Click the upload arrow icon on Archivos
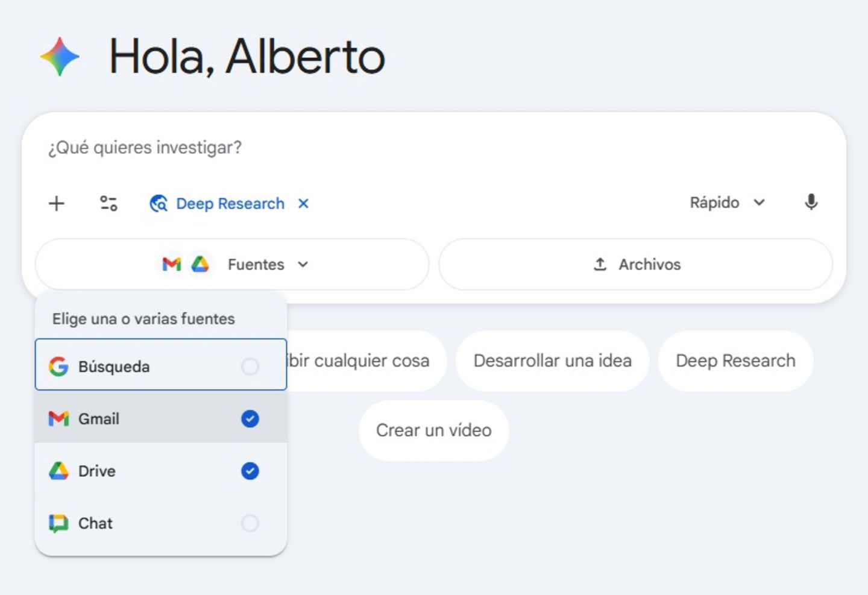 click(x=600, y=264)
